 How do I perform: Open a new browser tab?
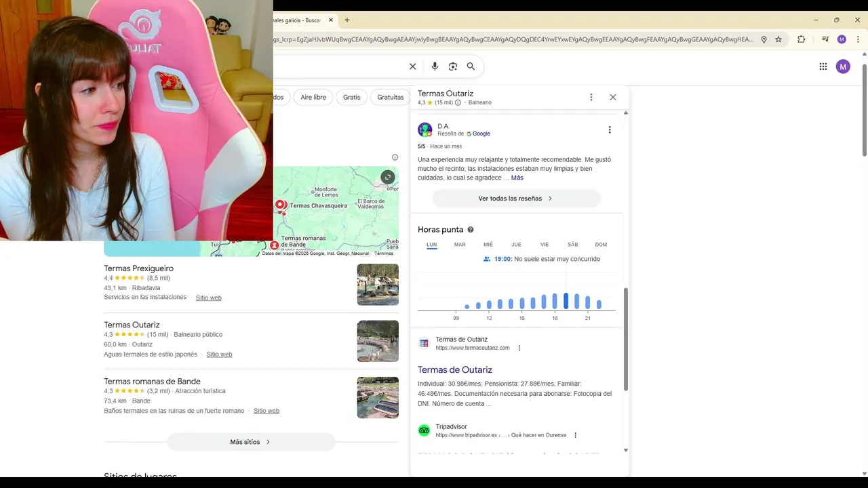(347, 20)
